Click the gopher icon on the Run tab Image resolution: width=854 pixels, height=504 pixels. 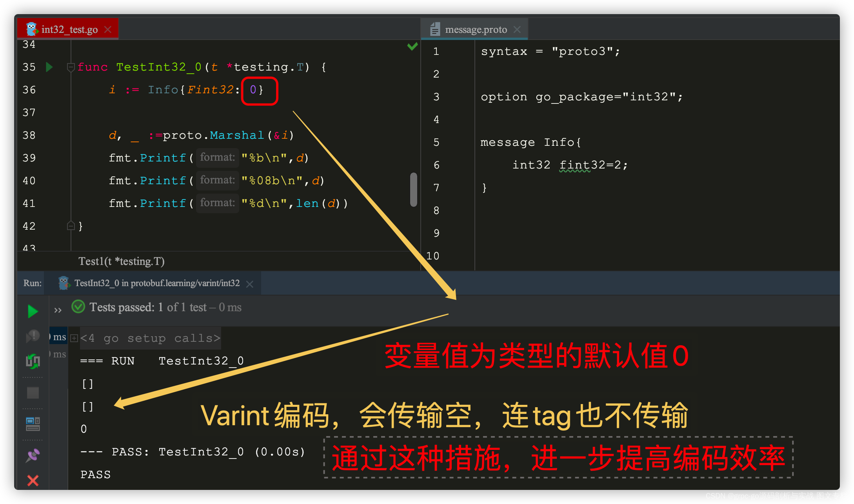tap(64, 283)
